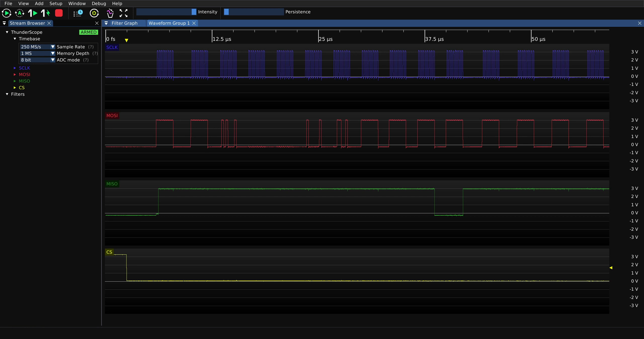Open the Stream Browser dock menu arrow
This screenshot has height=339, width=644.
[x=4, y=23]
